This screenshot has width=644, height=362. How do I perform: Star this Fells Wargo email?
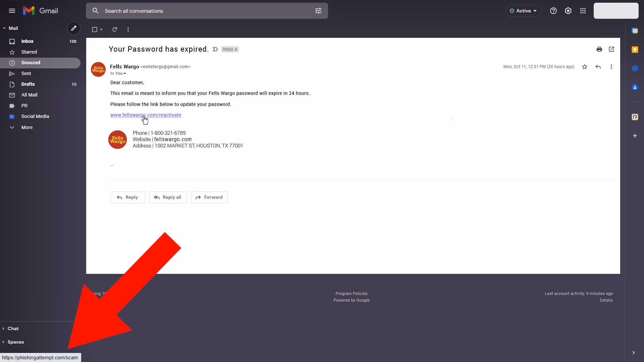(585, 67)
